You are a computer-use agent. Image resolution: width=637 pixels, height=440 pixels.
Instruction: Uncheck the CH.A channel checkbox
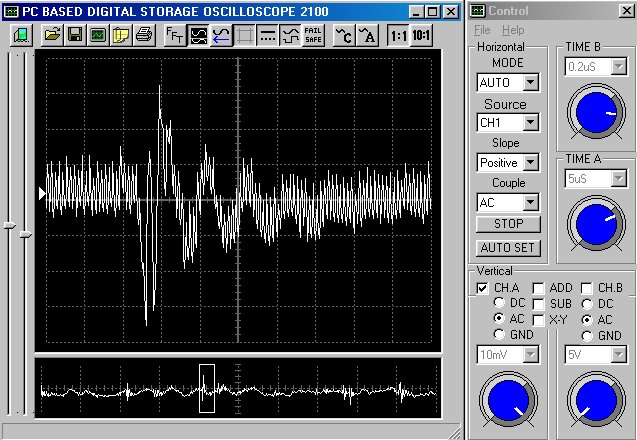484,288
